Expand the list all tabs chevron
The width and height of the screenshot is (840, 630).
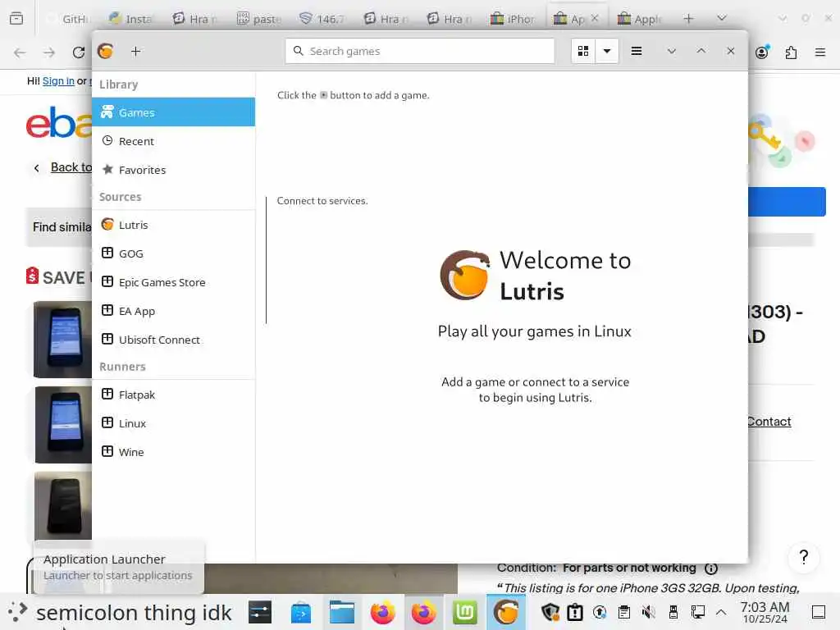(722, 18)
